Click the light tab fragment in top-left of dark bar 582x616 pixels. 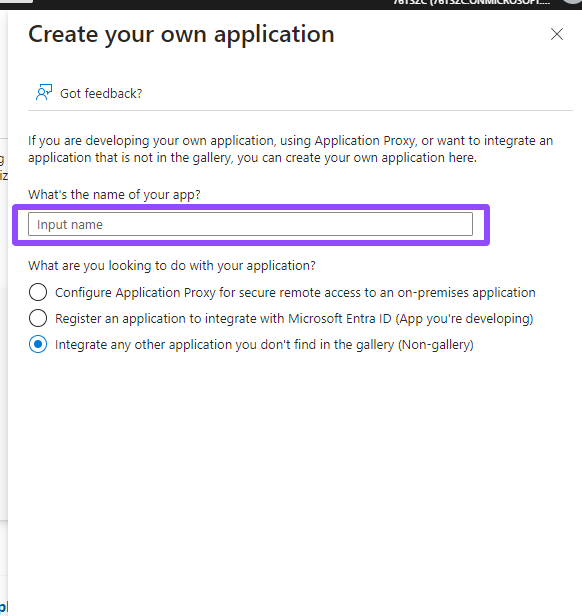(17, 1)
